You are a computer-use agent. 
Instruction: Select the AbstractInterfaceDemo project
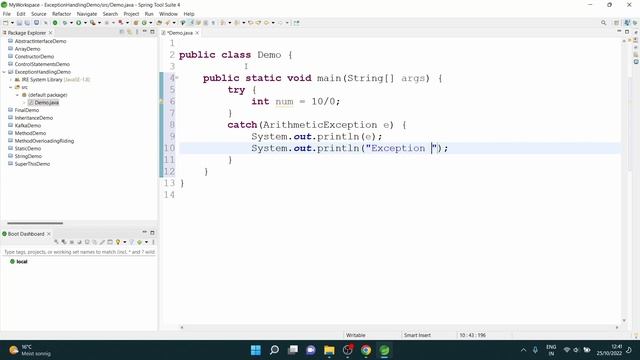[40, 41]
